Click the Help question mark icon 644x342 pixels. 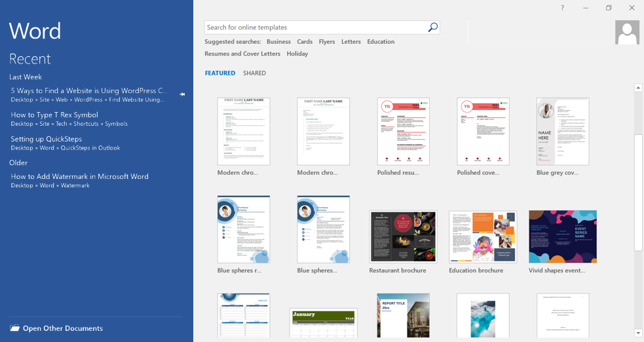click(562, 8)
